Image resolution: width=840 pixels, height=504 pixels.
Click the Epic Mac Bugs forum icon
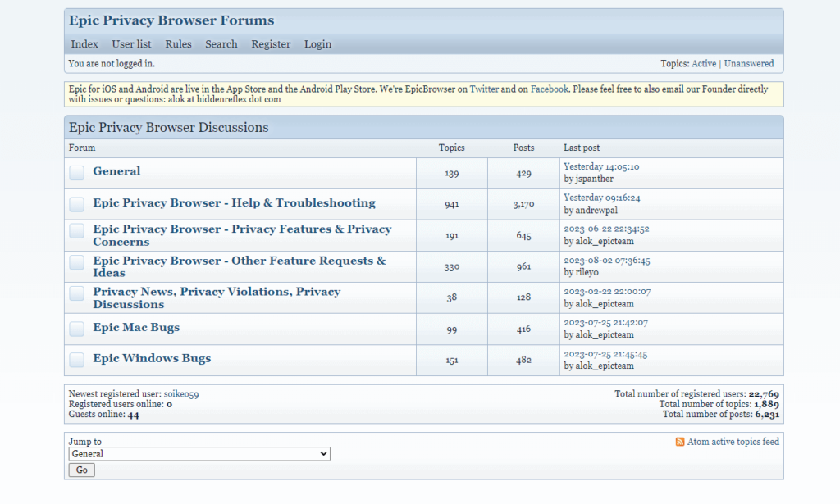pyautogui.click(x=76, y=328)
